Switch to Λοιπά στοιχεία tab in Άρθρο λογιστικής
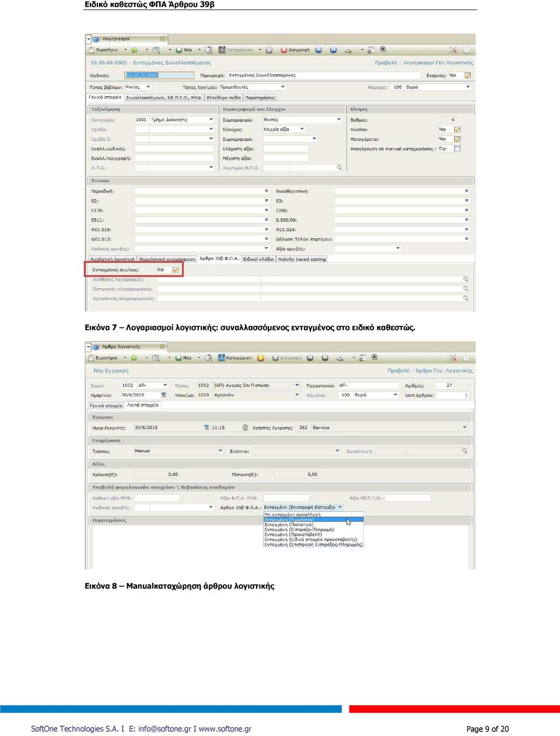560x736 pixels. click(143, 405)
